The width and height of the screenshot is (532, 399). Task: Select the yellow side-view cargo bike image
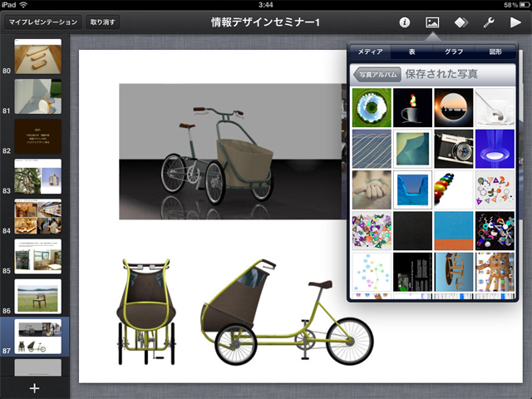click(x=287, y=310)
